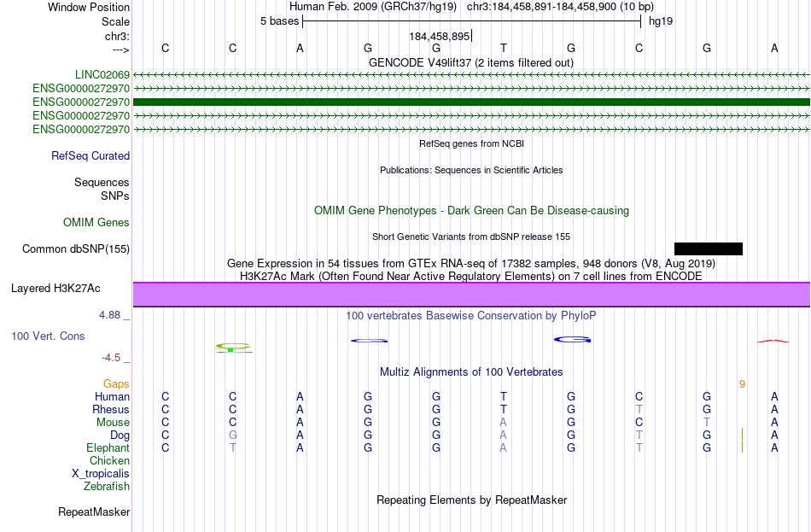Open the Short Genetic Variants from dbSNP title

[x=471, y=237]
